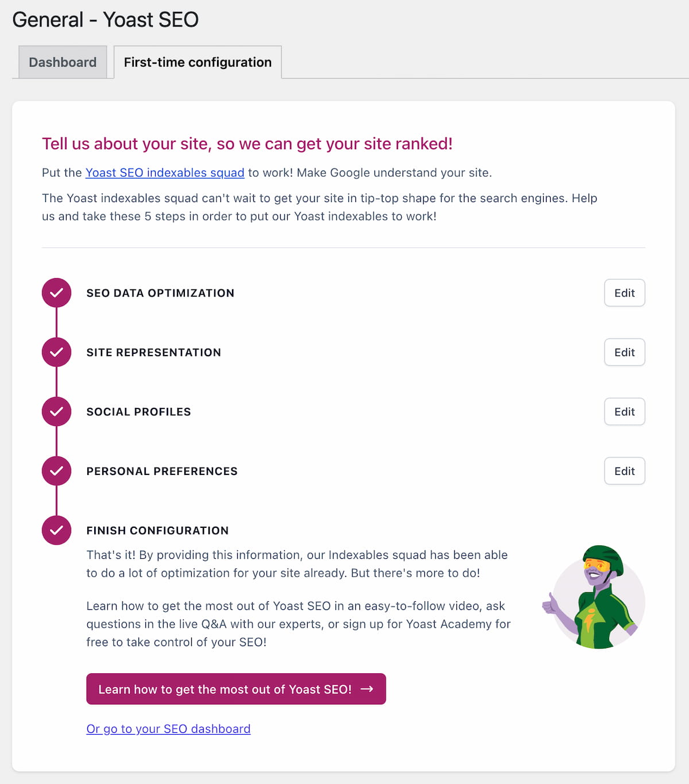
Task: Go to your SEO dashboard link
Action: pos(168,729)
